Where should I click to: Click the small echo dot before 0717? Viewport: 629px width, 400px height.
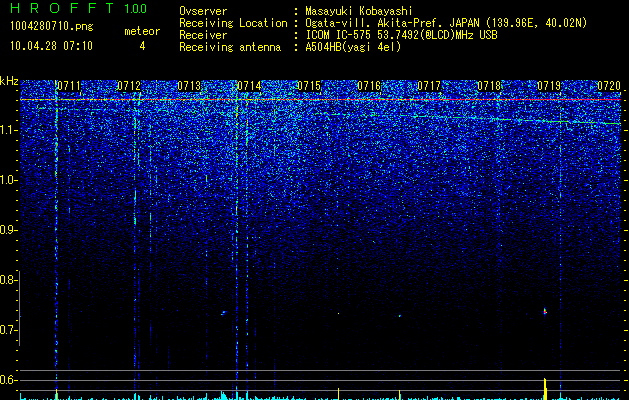coord(400,316)
